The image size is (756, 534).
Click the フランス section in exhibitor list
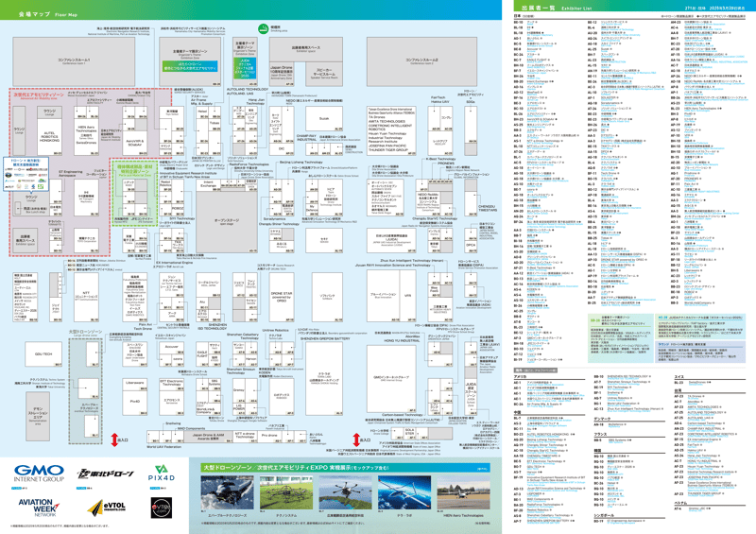tap(600, 434)
